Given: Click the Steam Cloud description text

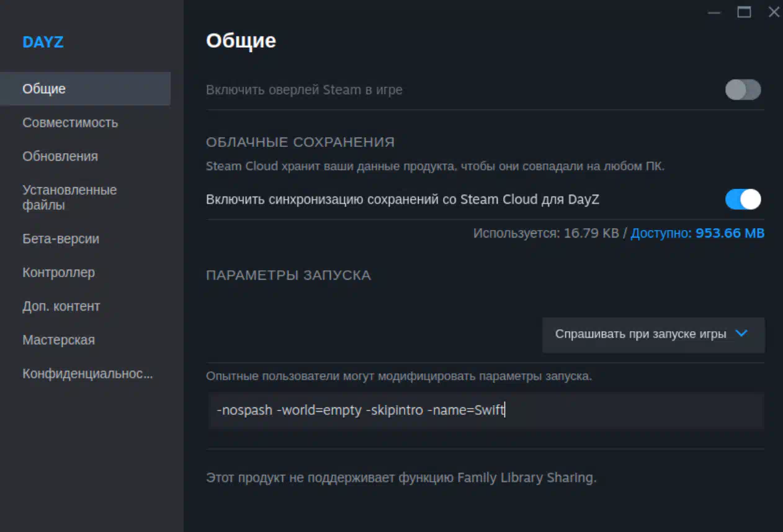Looking at the screenshot, I should pos(435,166).
